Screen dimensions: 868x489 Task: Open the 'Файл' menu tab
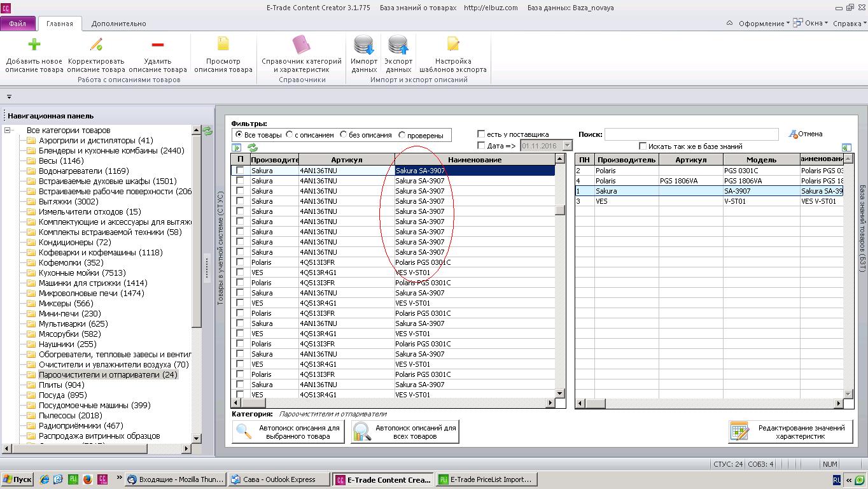tap(18, 24)
